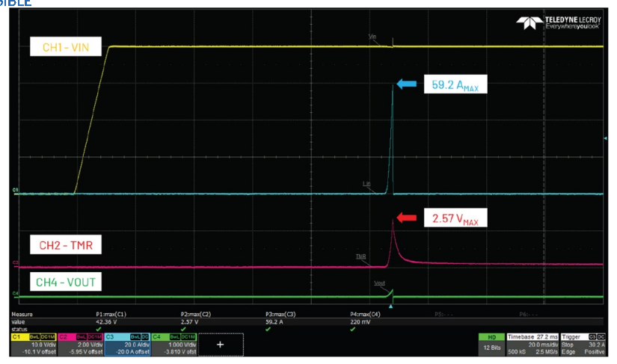Click the BwL badge on C2

point(82,337)
